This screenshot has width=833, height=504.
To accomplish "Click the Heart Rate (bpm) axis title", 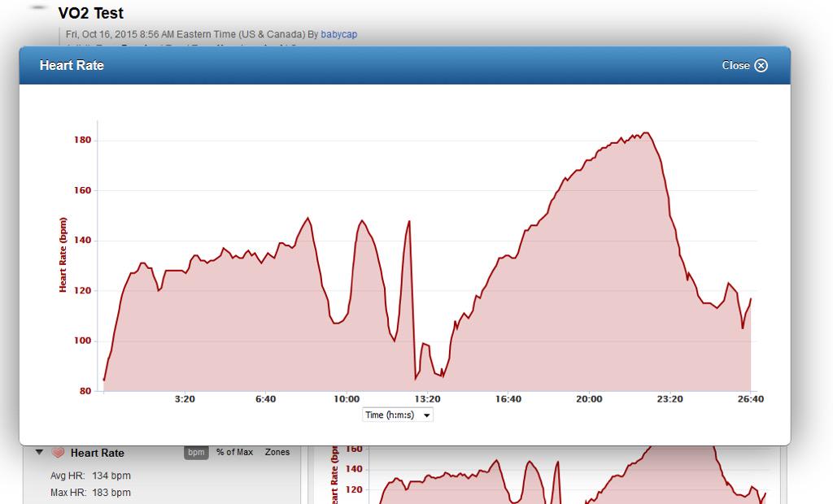I will point(63,255).
